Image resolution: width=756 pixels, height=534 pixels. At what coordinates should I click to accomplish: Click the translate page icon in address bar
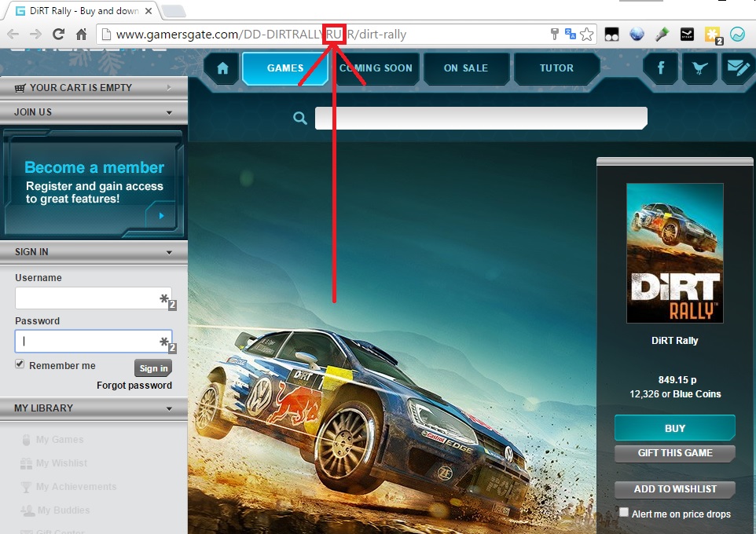pos(571,34)
